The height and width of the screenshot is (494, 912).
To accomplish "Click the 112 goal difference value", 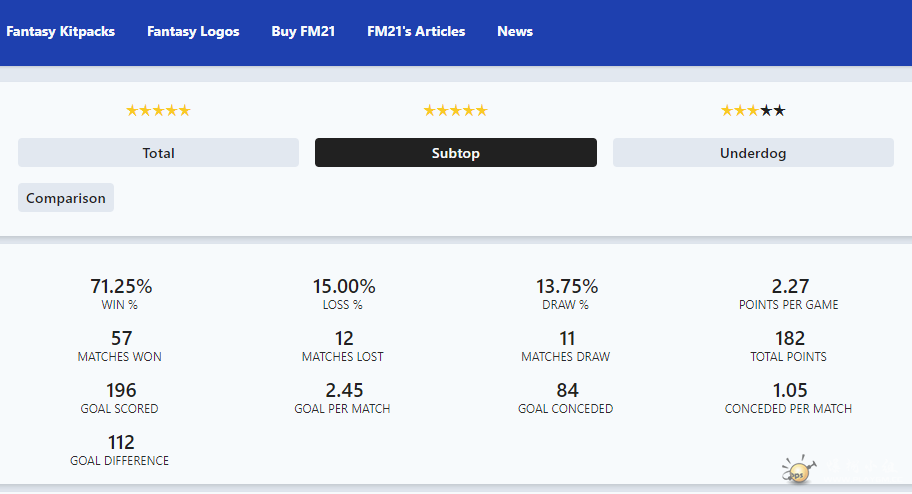I will [121, 443].
